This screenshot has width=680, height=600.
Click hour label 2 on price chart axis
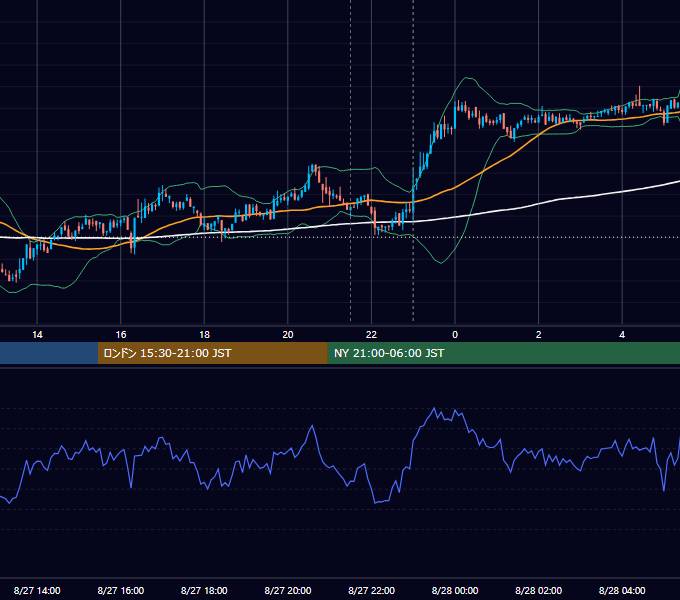[539, 335]
